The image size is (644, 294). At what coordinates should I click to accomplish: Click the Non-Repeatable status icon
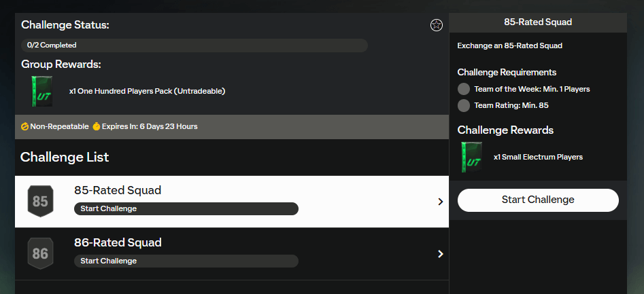coord(25,127)
